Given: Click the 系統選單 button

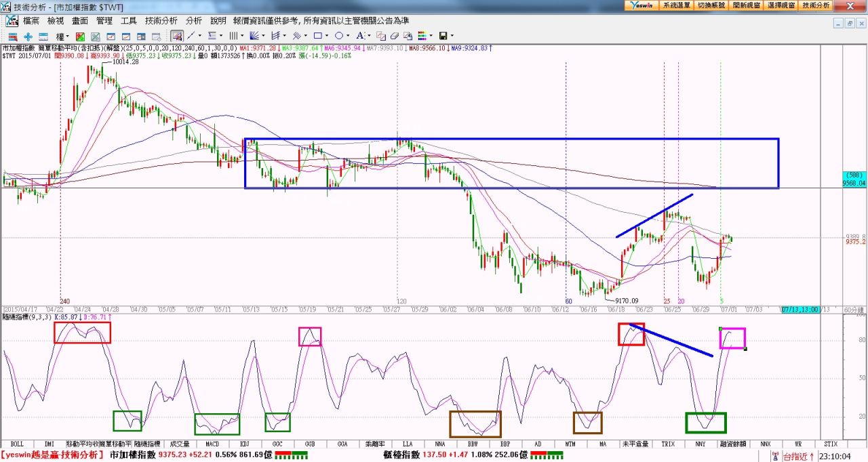Looking at the screenshot, I should [x=676, y=5].
